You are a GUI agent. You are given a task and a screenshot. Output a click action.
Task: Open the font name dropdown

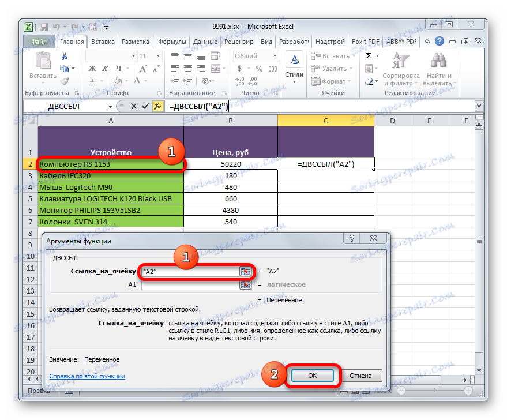point(133,56)
